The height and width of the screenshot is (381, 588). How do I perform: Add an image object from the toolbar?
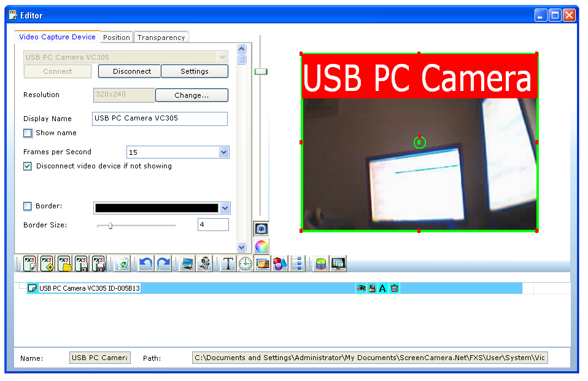tap(262, 263)
